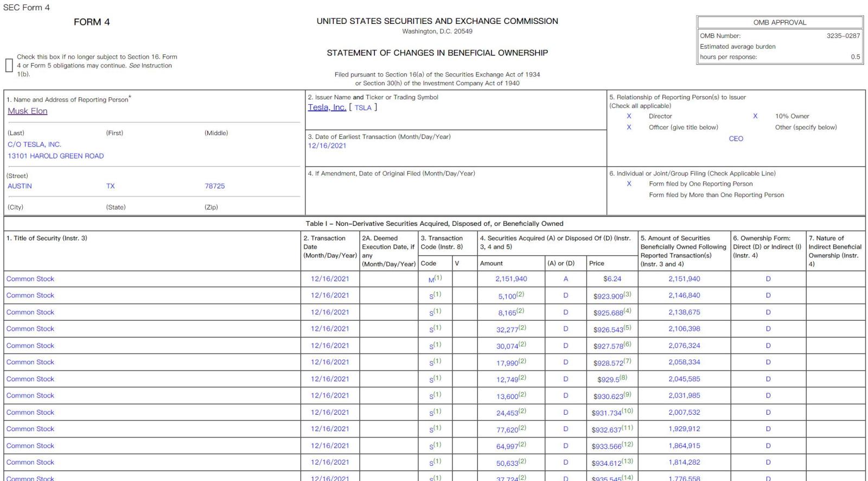
Task: Click the price $6.24 cell
Action: coord(612,279)
